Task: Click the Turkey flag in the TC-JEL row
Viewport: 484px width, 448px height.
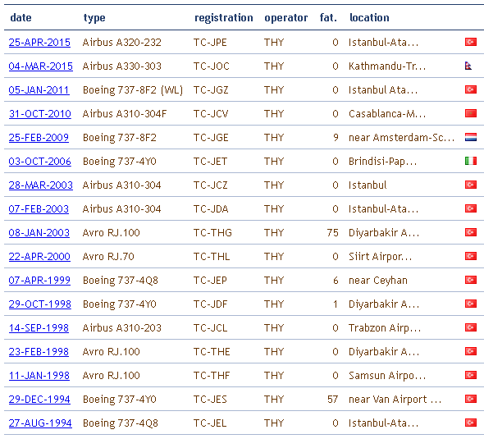Action: click(x=471, y=422)
